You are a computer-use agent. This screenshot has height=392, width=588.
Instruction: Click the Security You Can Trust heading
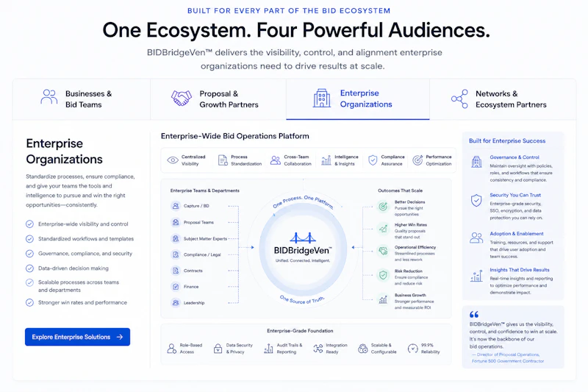[x=515, y=195]
